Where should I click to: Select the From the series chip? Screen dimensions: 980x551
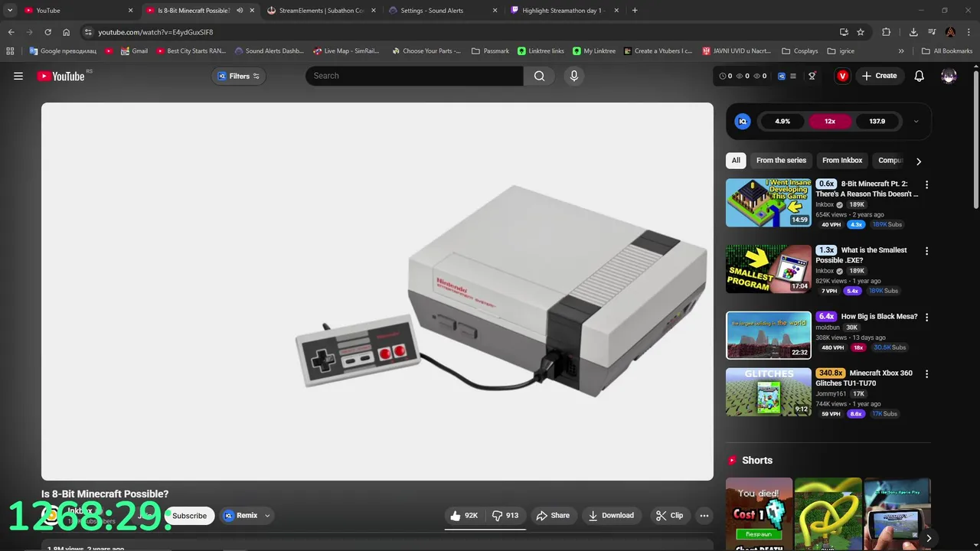point(781,161)
